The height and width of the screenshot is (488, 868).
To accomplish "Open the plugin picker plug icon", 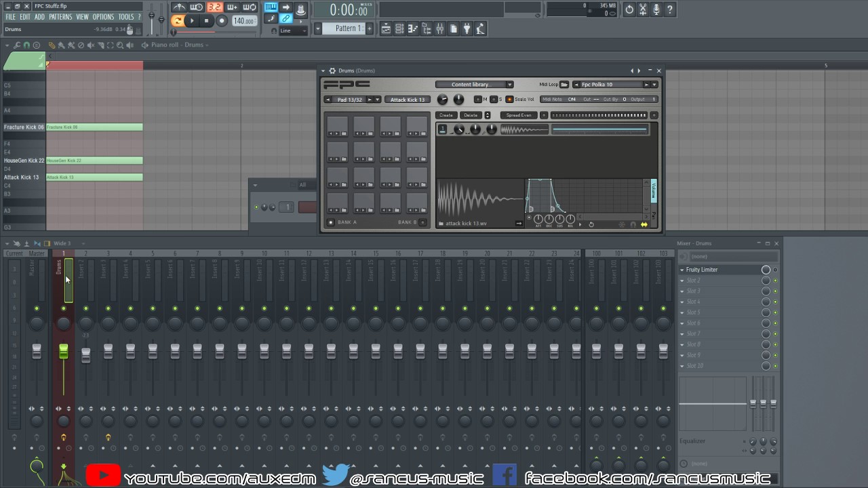I will click(467, 28).
